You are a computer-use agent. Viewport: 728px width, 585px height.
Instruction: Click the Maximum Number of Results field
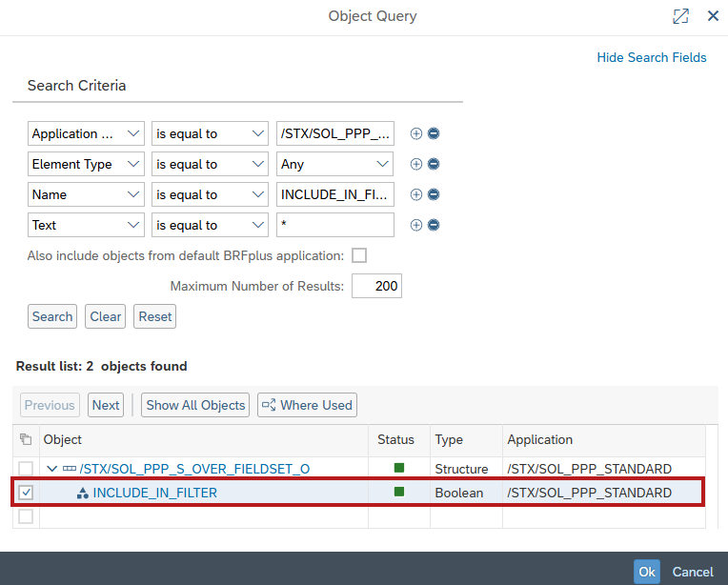click(x=376, y=286)
